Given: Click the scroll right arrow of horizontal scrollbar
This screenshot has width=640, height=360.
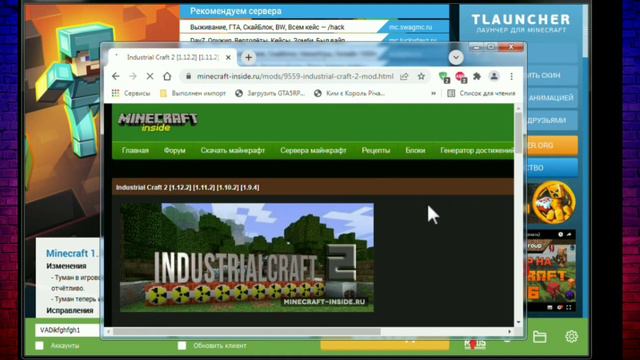Looking at the screenshot, I should pyautogui.click(x=509, y=331).
